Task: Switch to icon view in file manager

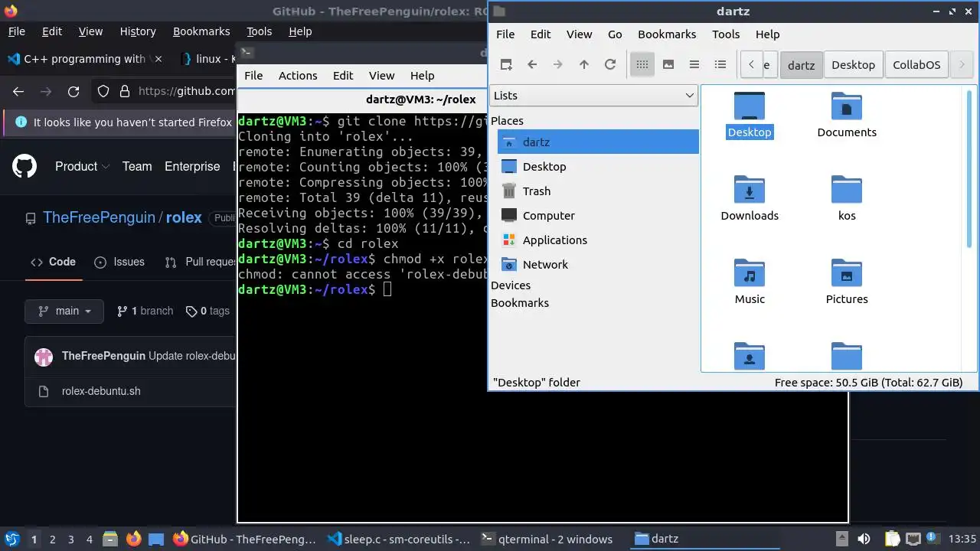Action: (x=642, y=65)
